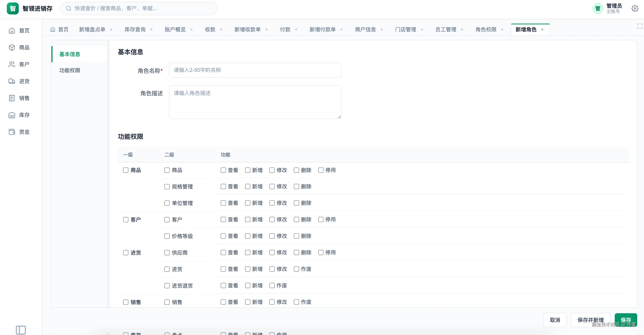
Task: Open 资金 via the sidebar wallet icon
Action: point(12,132)
